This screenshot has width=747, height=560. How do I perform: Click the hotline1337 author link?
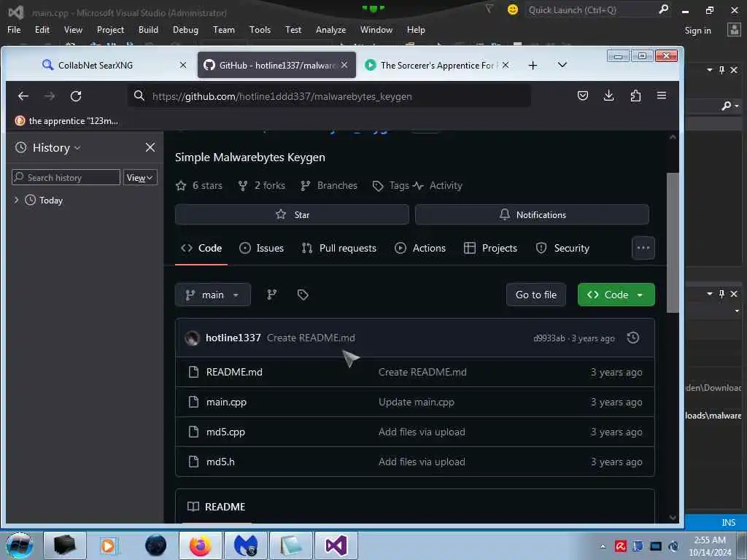[x=233, y=338]
